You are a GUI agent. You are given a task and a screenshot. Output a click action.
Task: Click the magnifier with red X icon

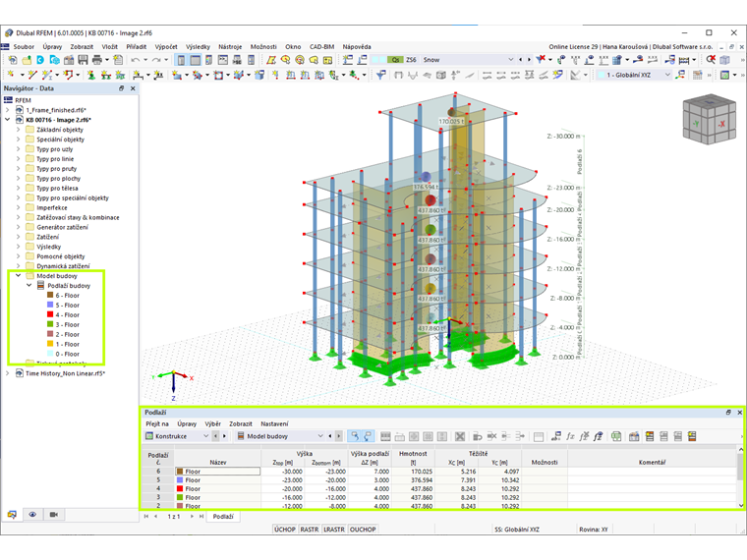[x=711, y=60]
